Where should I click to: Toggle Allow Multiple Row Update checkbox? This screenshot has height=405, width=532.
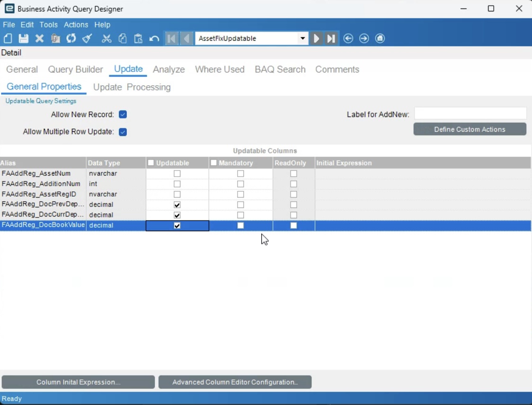pos(123,132)
